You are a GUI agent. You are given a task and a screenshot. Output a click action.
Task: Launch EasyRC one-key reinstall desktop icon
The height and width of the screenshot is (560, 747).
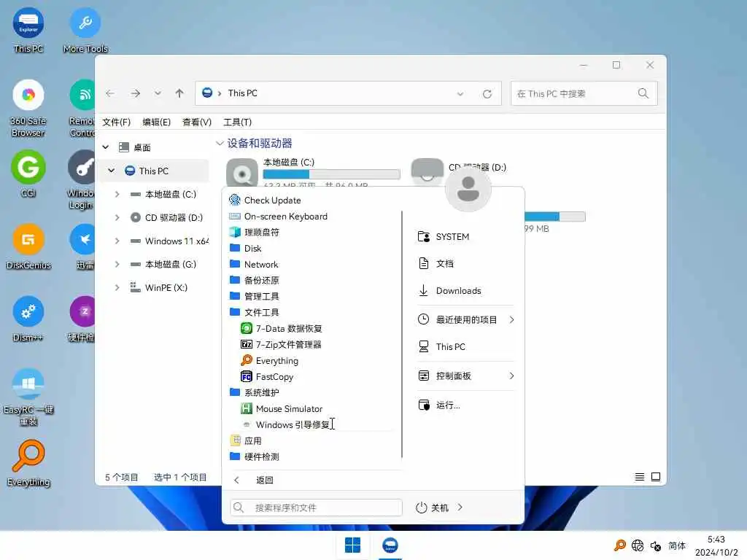[28, 397]
